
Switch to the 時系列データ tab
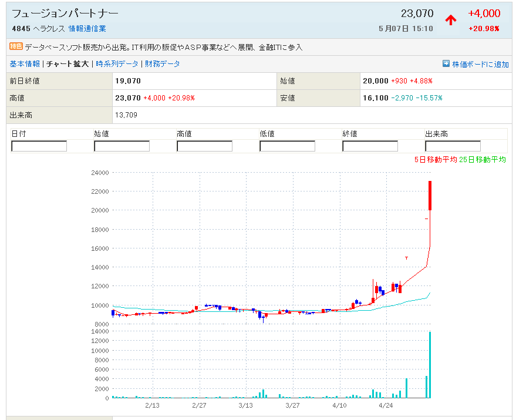[117, 64]
